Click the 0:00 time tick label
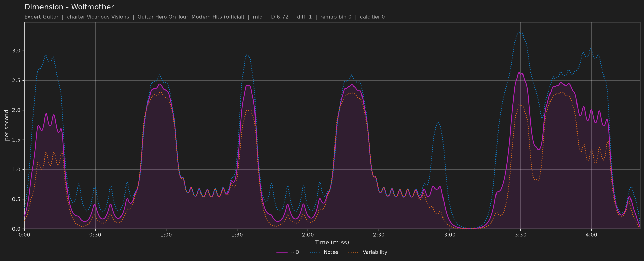 [x=24, y=235]
